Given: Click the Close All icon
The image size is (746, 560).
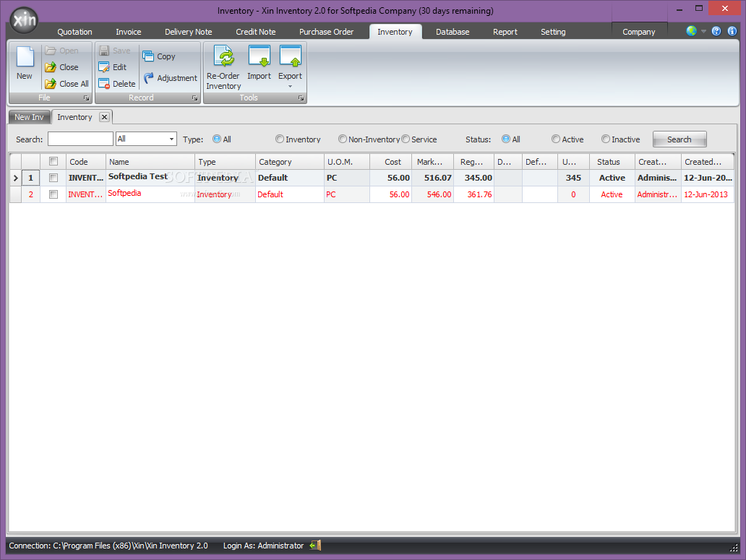Looking at the screenshot, I should [51, 84].
